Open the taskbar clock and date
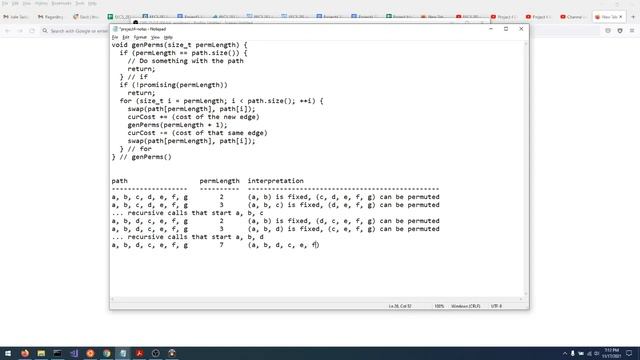Viewport: 640px width, 360px height. (x=612, y=353)
